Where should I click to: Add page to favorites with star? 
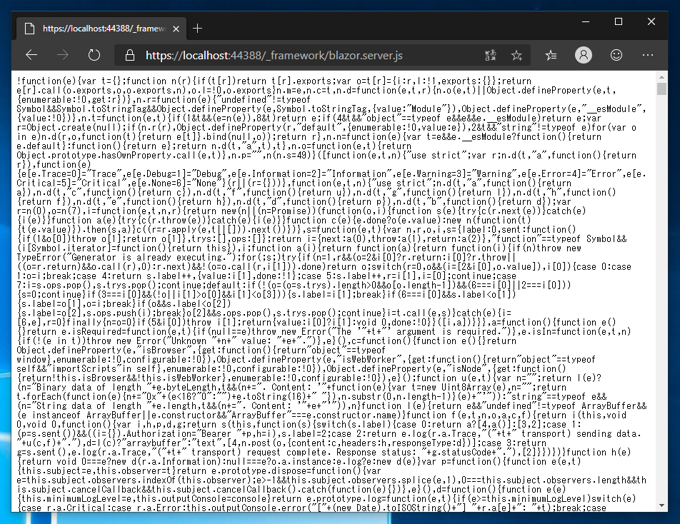[x=516, y=55]
